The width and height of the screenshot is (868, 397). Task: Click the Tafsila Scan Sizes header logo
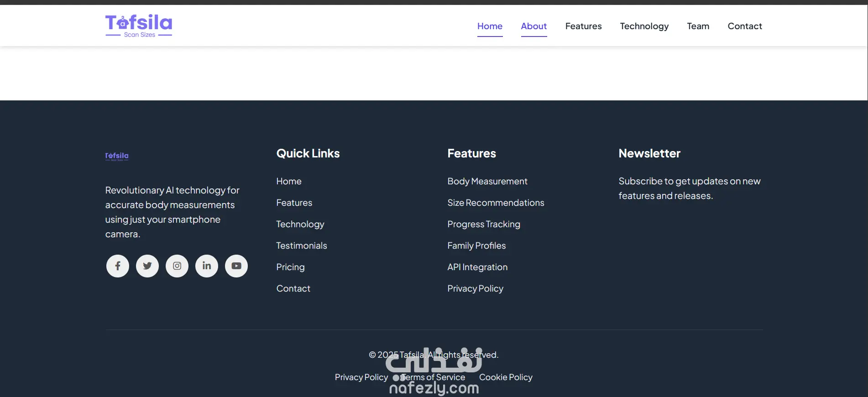point(139,26)
